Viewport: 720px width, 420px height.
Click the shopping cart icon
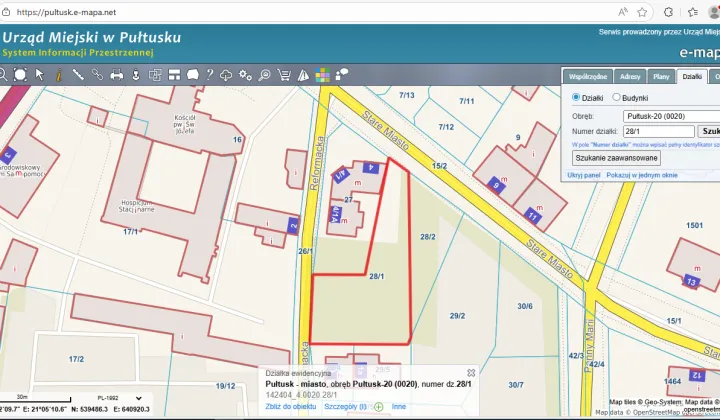[284, 74]
